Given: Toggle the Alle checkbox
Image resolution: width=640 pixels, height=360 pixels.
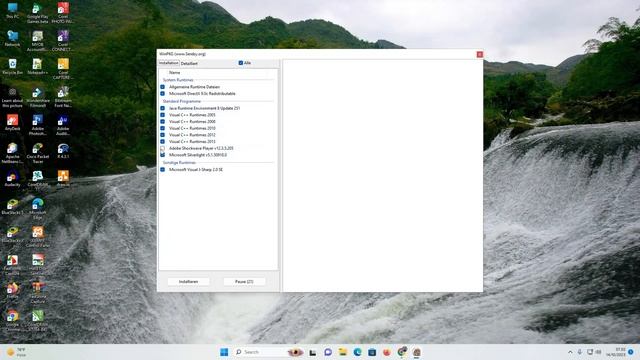Looking at the screenshot, I should pos(241,63).
